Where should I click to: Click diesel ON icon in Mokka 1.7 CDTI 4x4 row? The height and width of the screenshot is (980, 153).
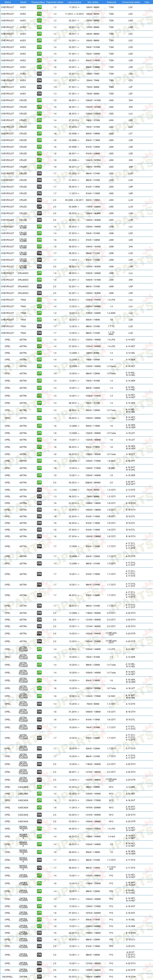click(x=39, y=868)
